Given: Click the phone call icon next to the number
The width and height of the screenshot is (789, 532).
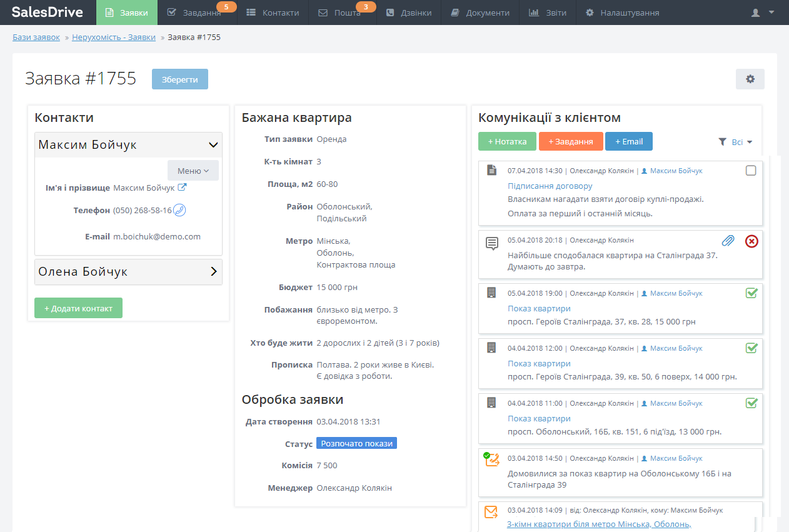Looking at the screenshot, I should point(179,210).
